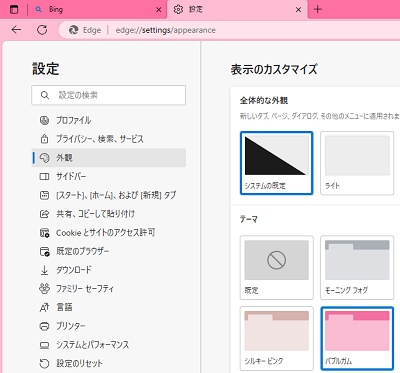Click the privacy lock icon in sidebar
The width and height of the screenshot is (400, 373).
[44, 139]
